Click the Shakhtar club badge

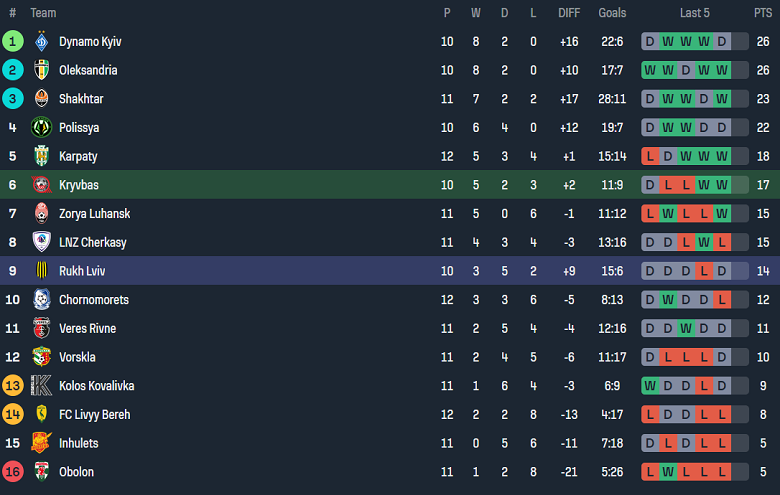41,99
